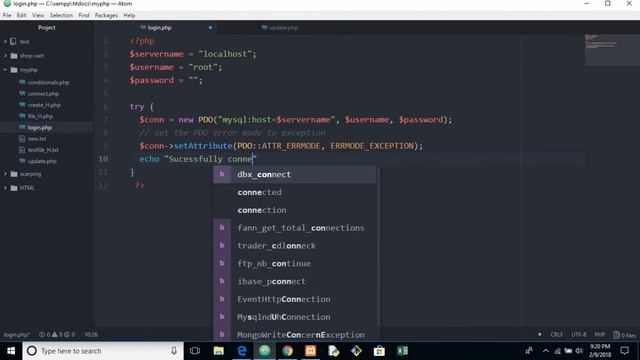Open the Help menu
Screen dimensions: 640x360
click(x=129, y=15)
